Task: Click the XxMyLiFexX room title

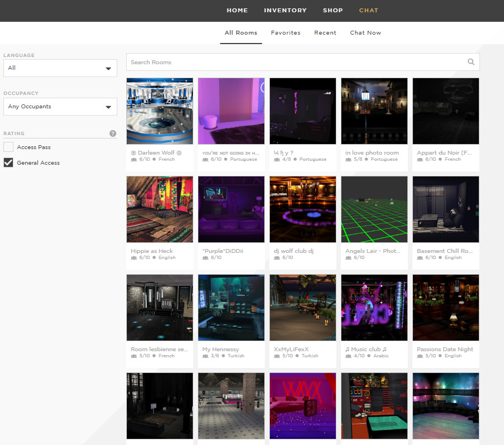Action: (x=291, y=350)
